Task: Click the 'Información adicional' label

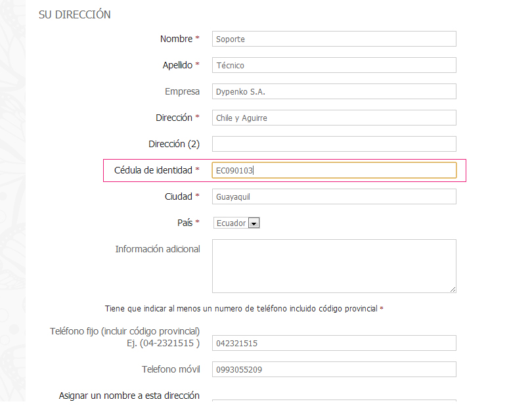Action: [x=157, y=249]
